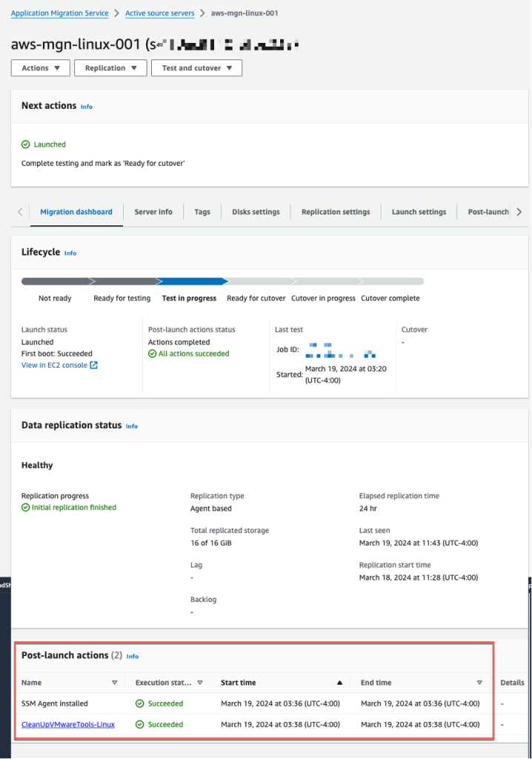Click the Ready for testing lifecycle stage
This screenshot has height=759, width=532.
coord(122,298)
